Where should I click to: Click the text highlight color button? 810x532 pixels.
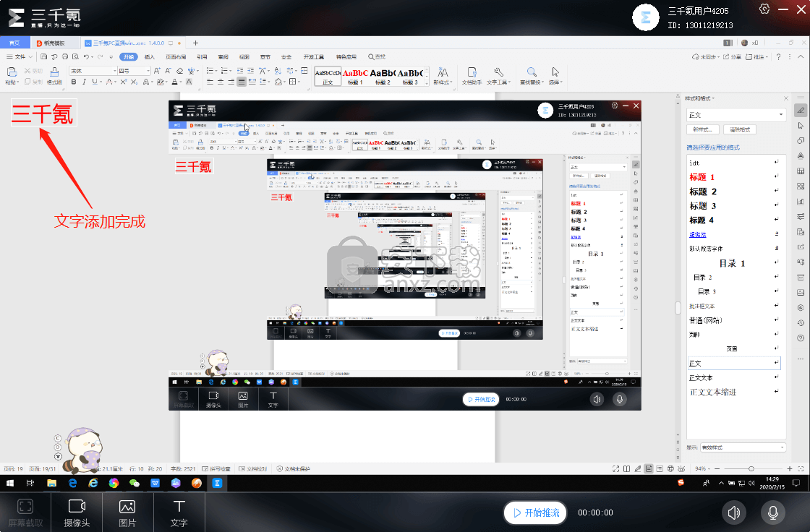coord(160,82)
